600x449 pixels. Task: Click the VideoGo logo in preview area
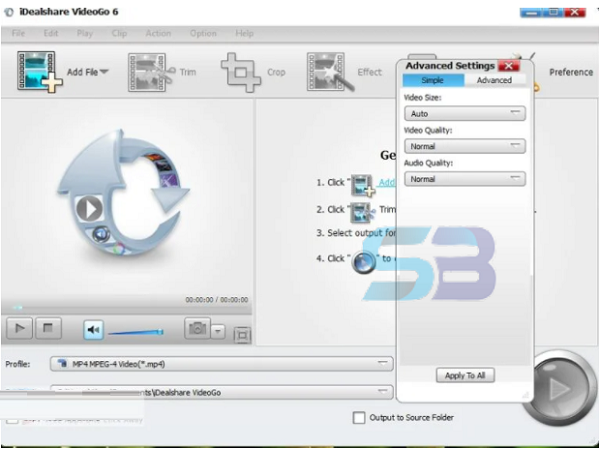122,193
